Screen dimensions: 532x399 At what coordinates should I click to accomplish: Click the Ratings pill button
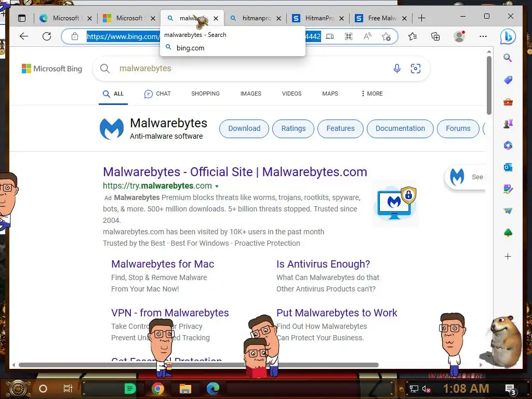(294, 129)
